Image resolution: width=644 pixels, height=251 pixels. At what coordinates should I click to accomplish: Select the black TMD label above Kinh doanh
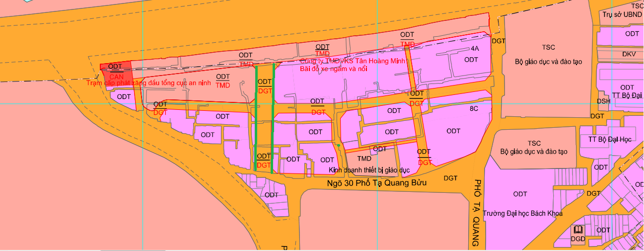[364, 159]
